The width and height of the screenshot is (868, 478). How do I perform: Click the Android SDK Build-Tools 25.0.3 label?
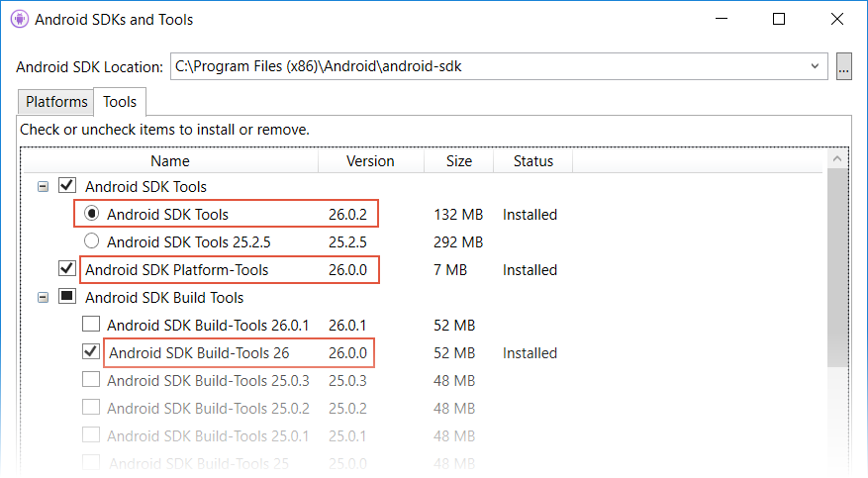coord(208,381)
